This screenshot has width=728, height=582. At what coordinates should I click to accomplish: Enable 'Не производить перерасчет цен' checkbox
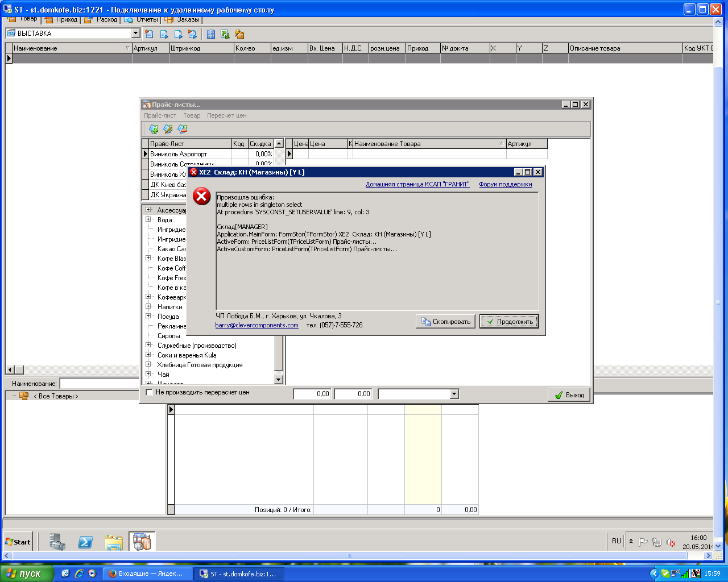(150, 393)
